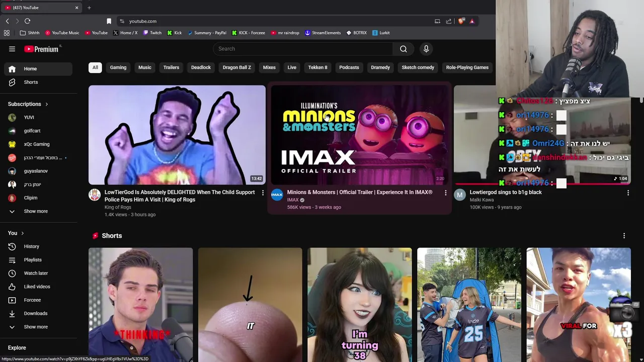Open Liked videos in the sidebar
Screen dimensions: 644x362
click(38, 287)
